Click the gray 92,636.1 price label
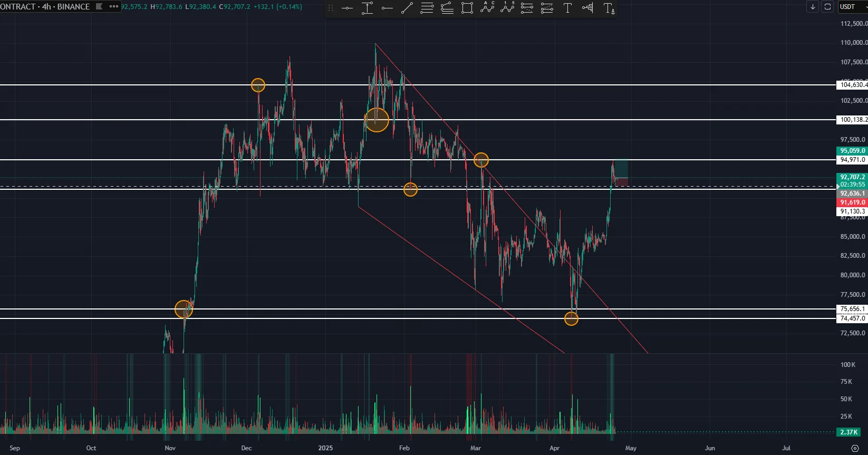Viewport: 868px width, 455px height. click(x=852, y=193)
